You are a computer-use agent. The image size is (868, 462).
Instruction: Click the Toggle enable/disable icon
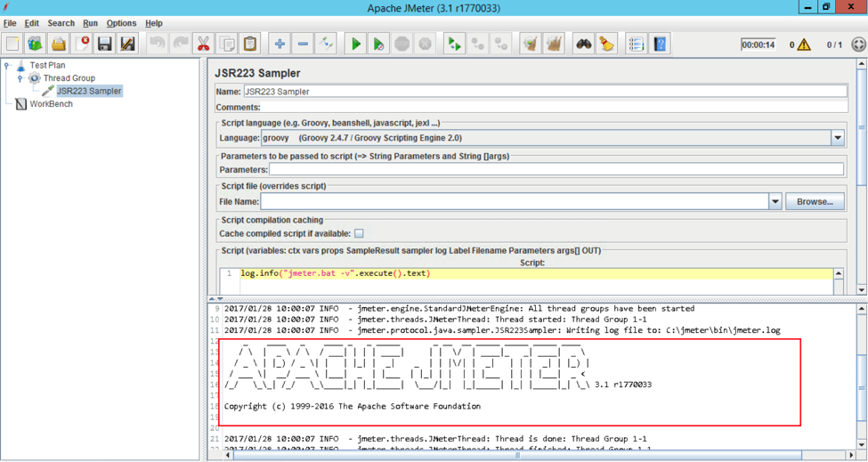[x=326, y=44]
